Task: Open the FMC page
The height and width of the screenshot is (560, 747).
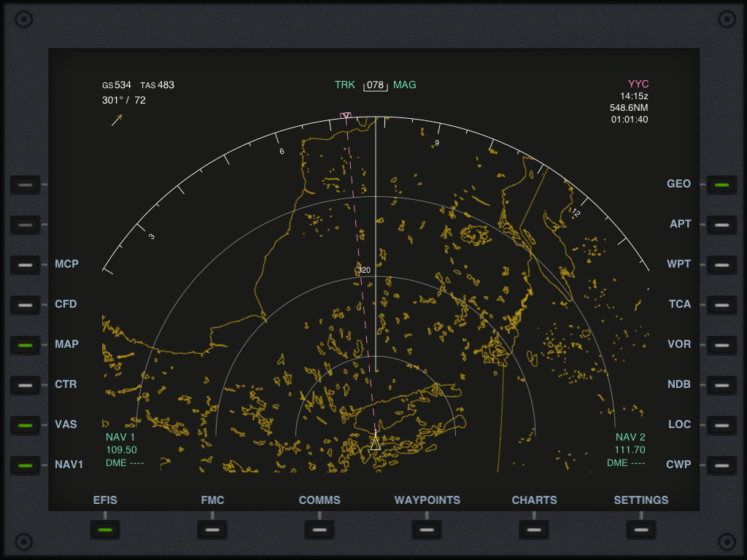Action: pyautogui.click(x=212, y=530)
